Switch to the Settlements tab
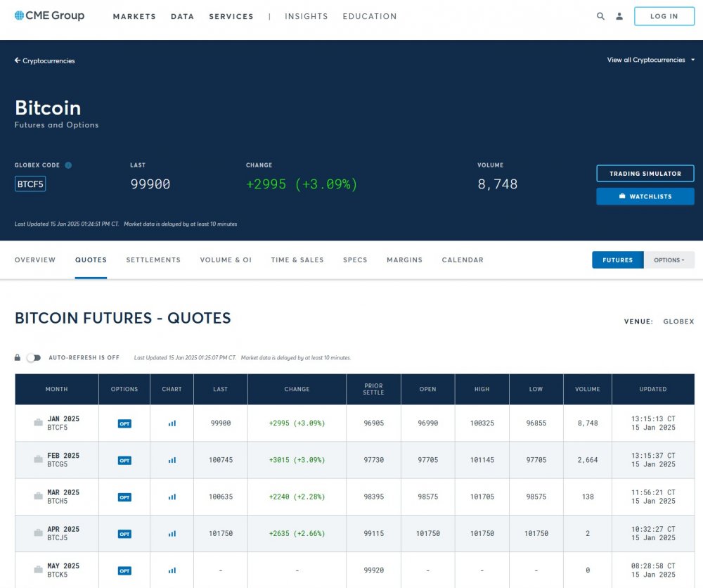 153,260
